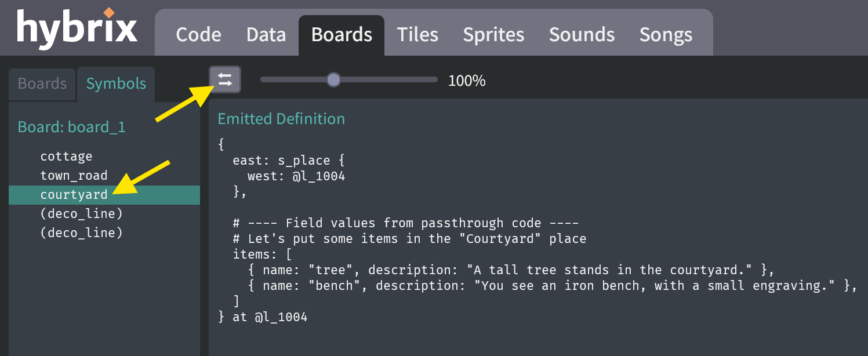
Task: Switch to the Sprites tab
Action: pos(493,34)
